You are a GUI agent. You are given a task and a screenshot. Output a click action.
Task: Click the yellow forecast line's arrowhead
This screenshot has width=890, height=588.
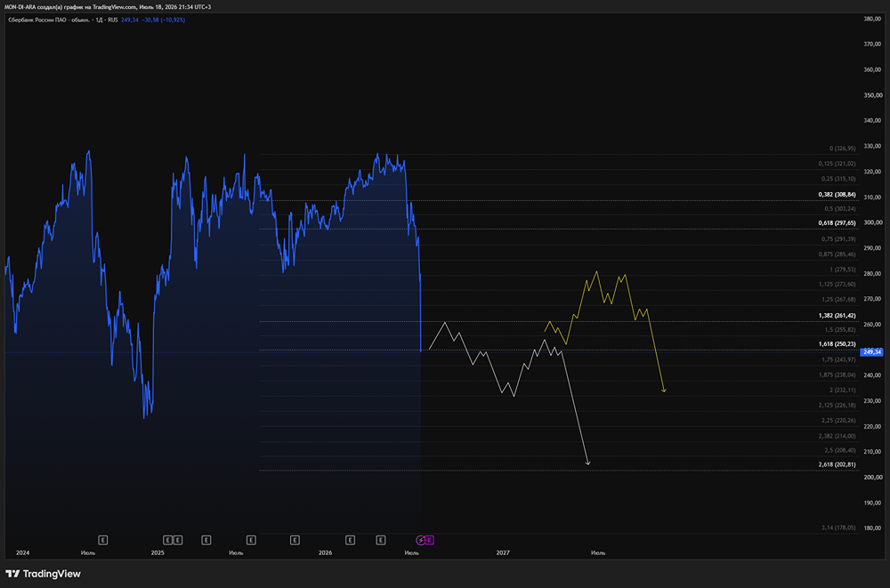click(x=664, y=390)
